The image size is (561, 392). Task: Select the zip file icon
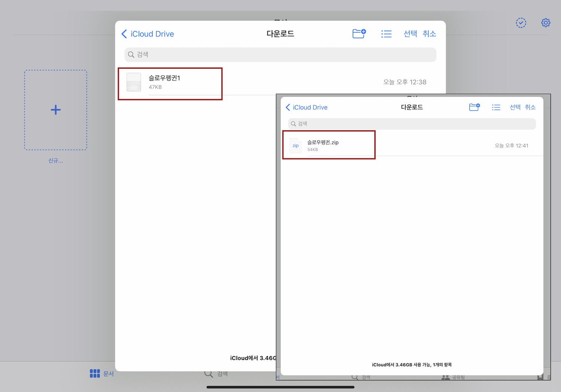point(295,146)
